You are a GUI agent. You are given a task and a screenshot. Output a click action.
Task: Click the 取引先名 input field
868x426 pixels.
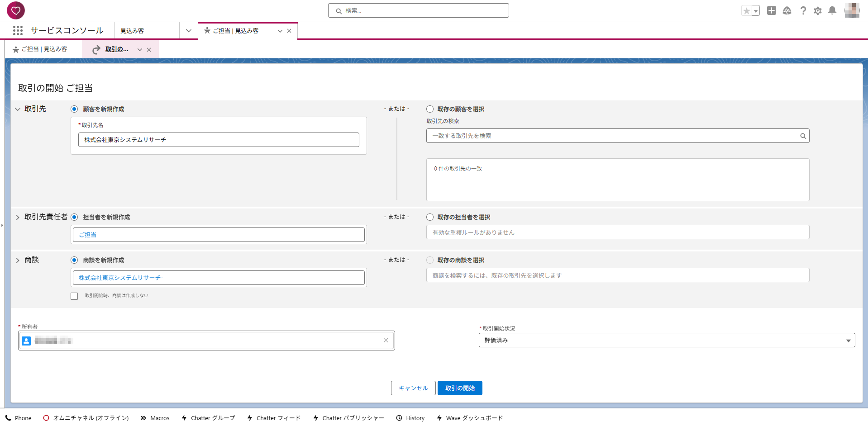tap(219, 140)
